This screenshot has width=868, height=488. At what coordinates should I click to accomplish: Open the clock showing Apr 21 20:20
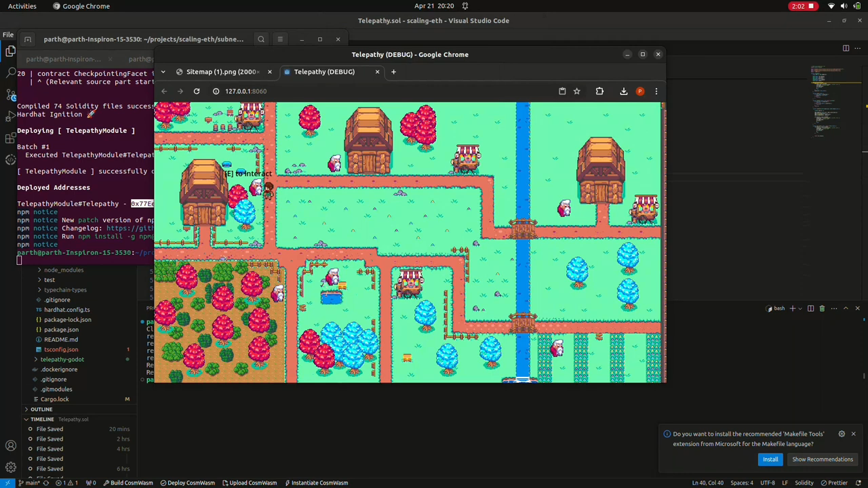click(434, 6)
